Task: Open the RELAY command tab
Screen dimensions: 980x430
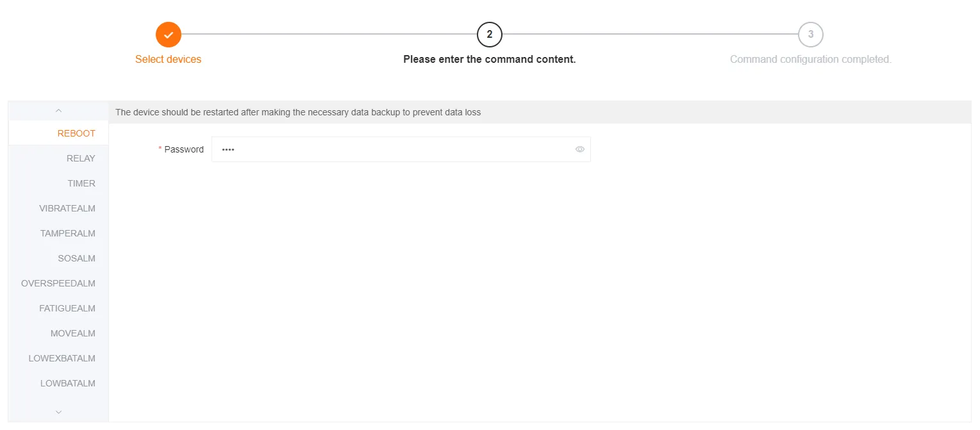Action: 81,158
